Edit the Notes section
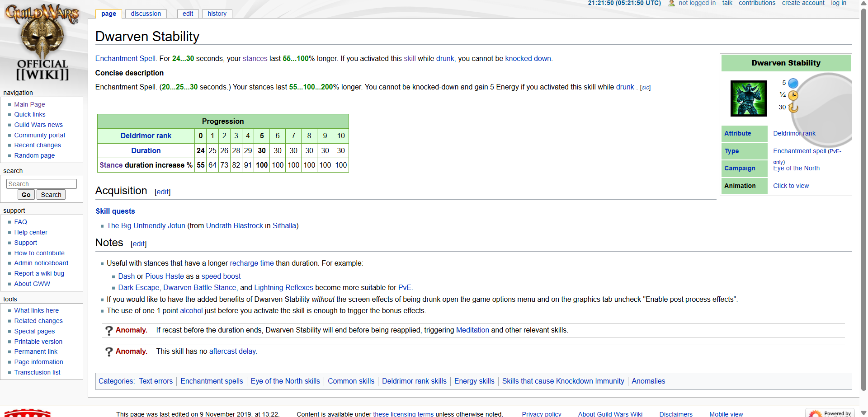This screenshot has height=417, width=868. click(x=138, y=244)
